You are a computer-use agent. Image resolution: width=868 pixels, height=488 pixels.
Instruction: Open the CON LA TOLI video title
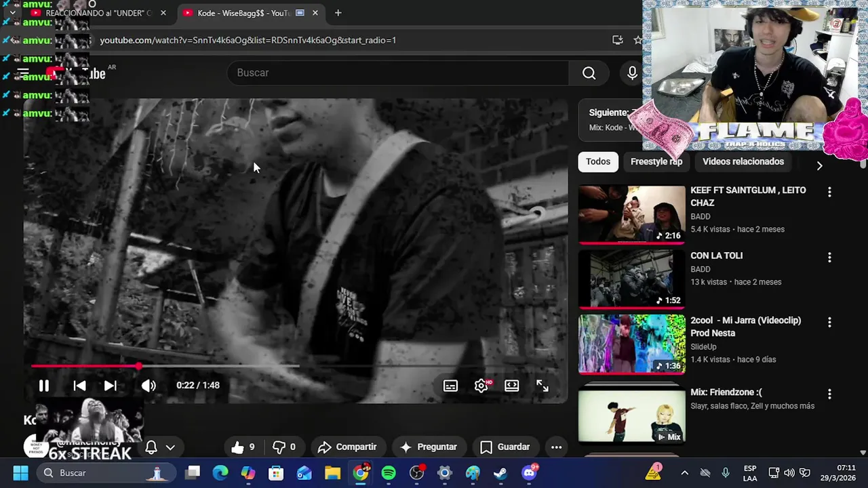click(x=716, y=256)
